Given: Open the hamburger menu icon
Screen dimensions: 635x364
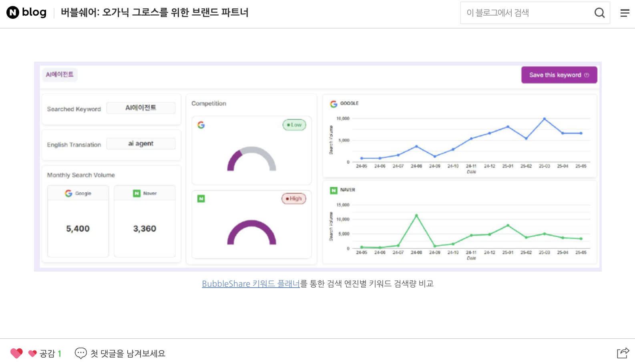Looking at the screenshot, I should (x=625, y=13).
